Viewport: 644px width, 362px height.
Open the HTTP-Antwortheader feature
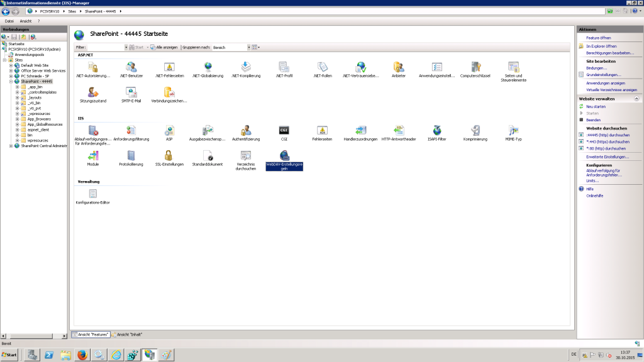(398, 133)
